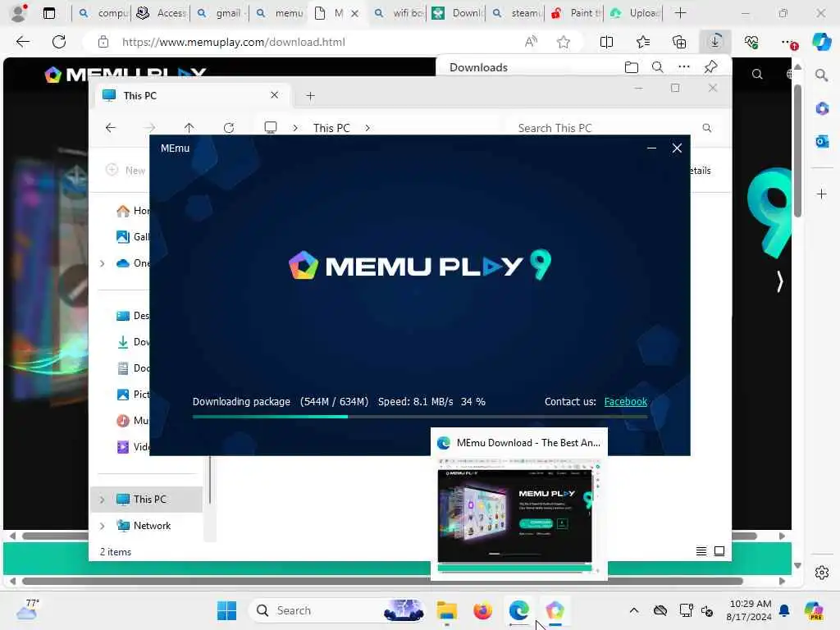The width and height of the screenshot is (840, 630).
Task: Open weather widget showing 77°
Action: tap(28, 609)
